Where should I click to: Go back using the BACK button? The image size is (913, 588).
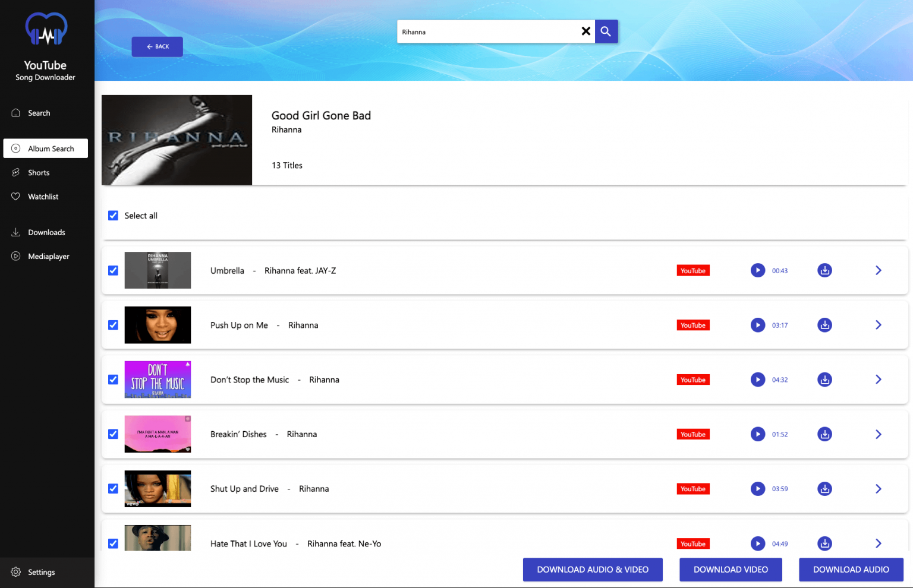pos(157,46)
